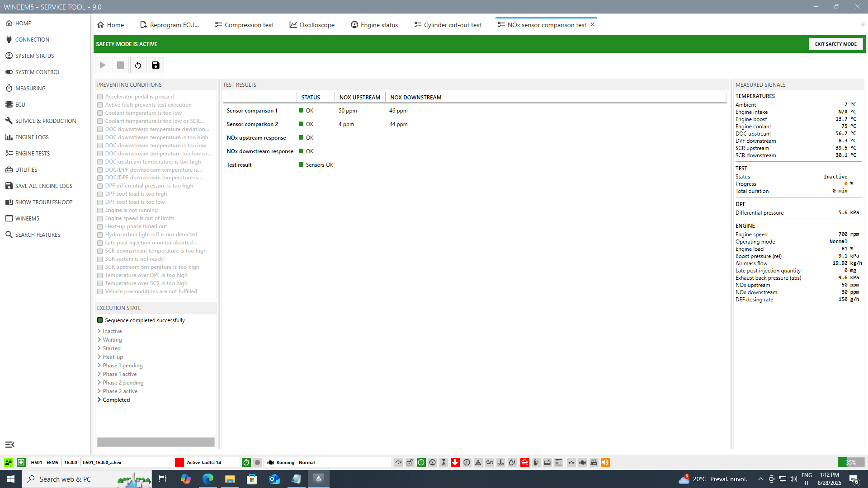The width and height of the screenshot is (868, 488).
Task: Switch to the Oscilloscope tab
Action: point(312,25)
